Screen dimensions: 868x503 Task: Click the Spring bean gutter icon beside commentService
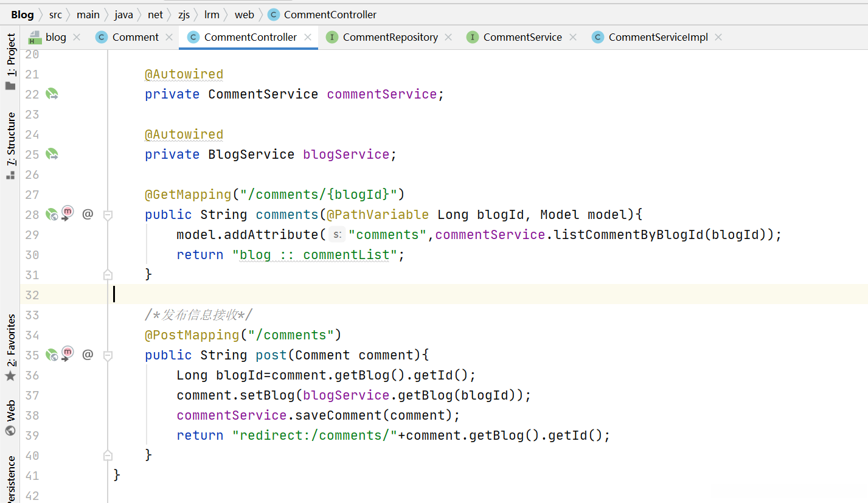52,94
